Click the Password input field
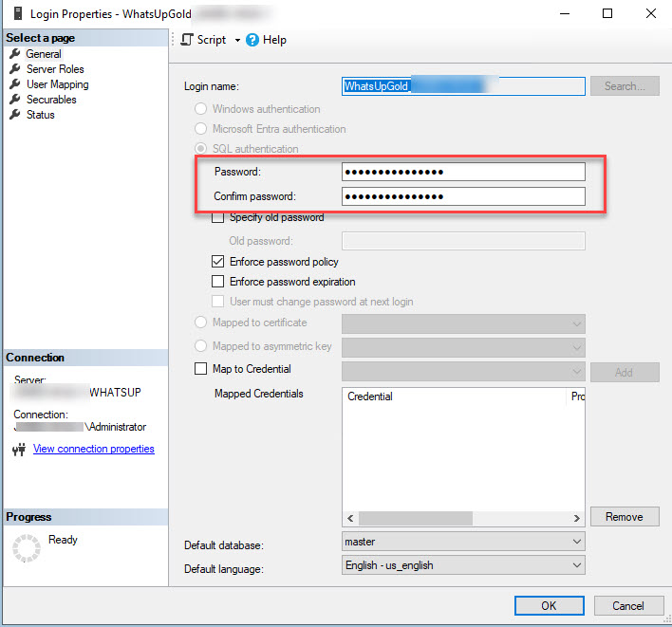The height and width of the screenshot is (627, 672). pyautogui.click(x=463, y=172)
